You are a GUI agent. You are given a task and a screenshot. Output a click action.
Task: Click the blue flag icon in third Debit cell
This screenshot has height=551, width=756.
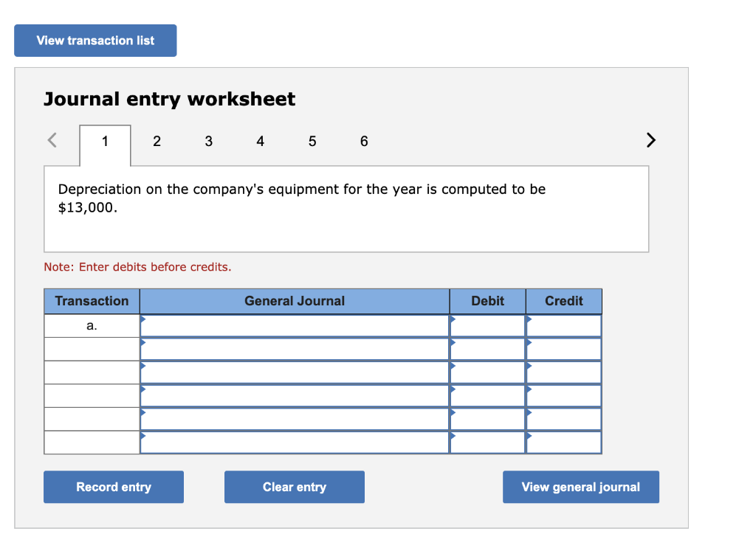point(453,367)
